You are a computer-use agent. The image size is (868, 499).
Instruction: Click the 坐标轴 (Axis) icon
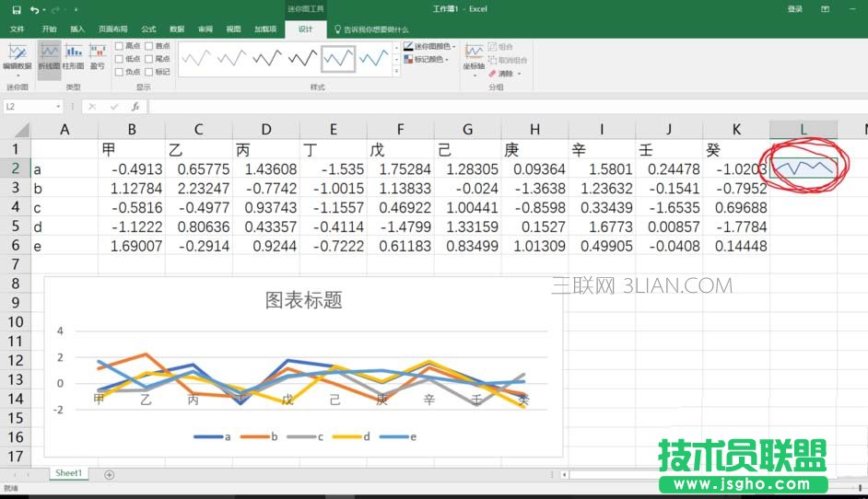[475, 55]
